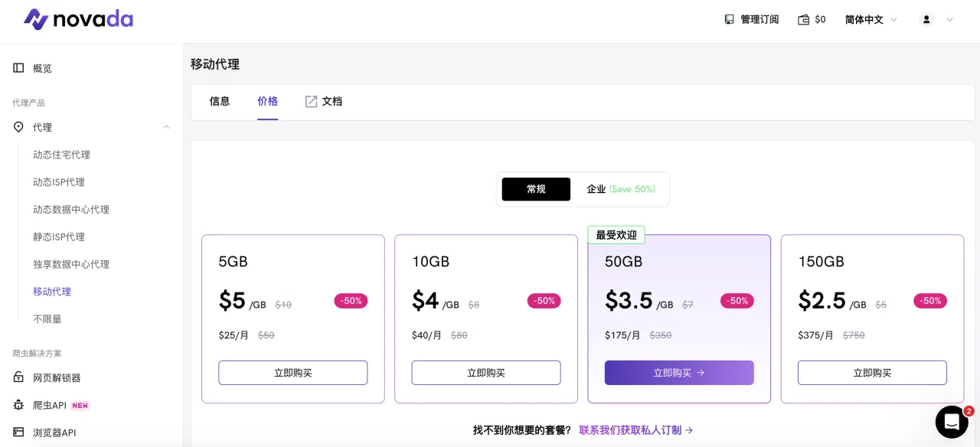Open 网页解锁器 in sidebar
This screenshot has height=447, width=980.
(56, 378)
